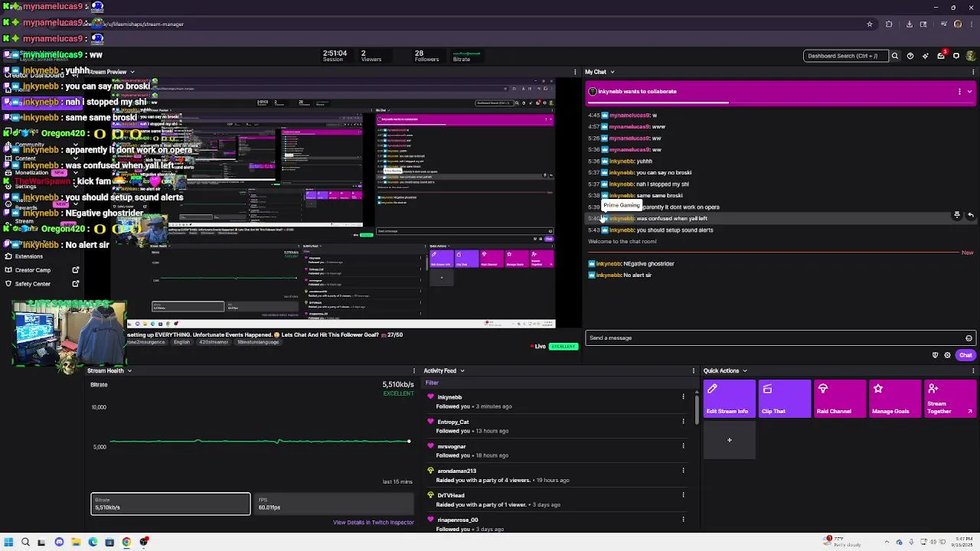
Task: Open View Details in Twitch Inspector link
Action: tap(374, 523)
